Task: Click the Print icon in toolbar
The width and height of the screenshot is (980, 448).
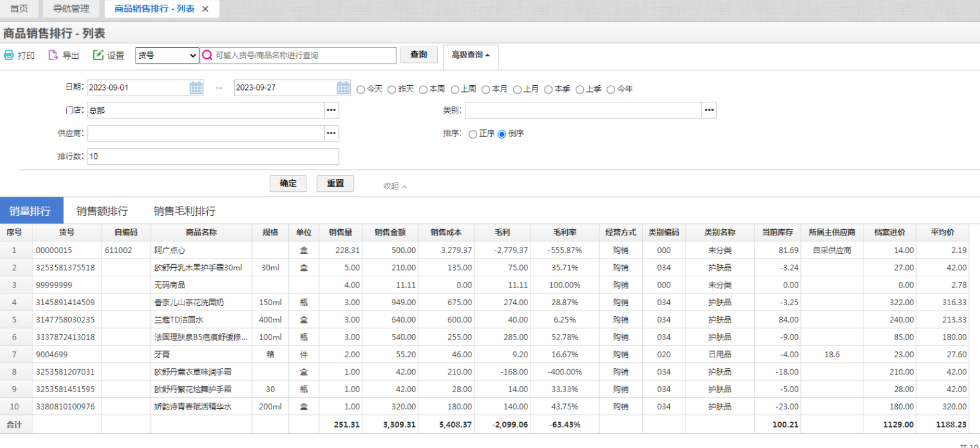Action: [x=9, y=55]
